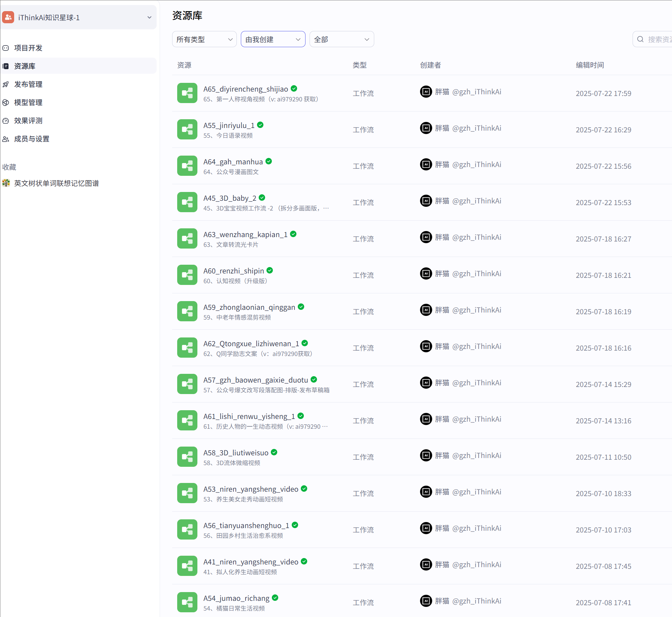This screenshot has height=617, width=672.
Task: Click the search magnifier icon
Action: (x=640, y=39)
